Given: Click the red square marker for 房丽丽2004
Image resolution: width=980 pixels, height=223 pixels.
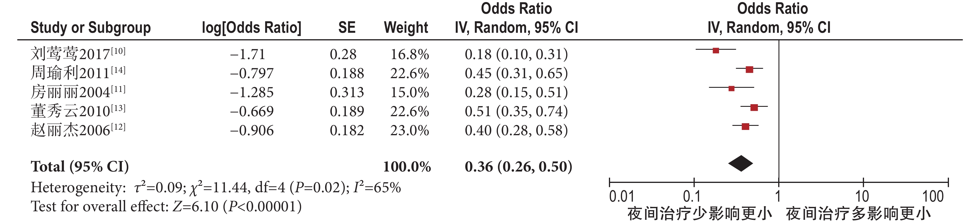Looking at the screenshot, I should (731, 88).
